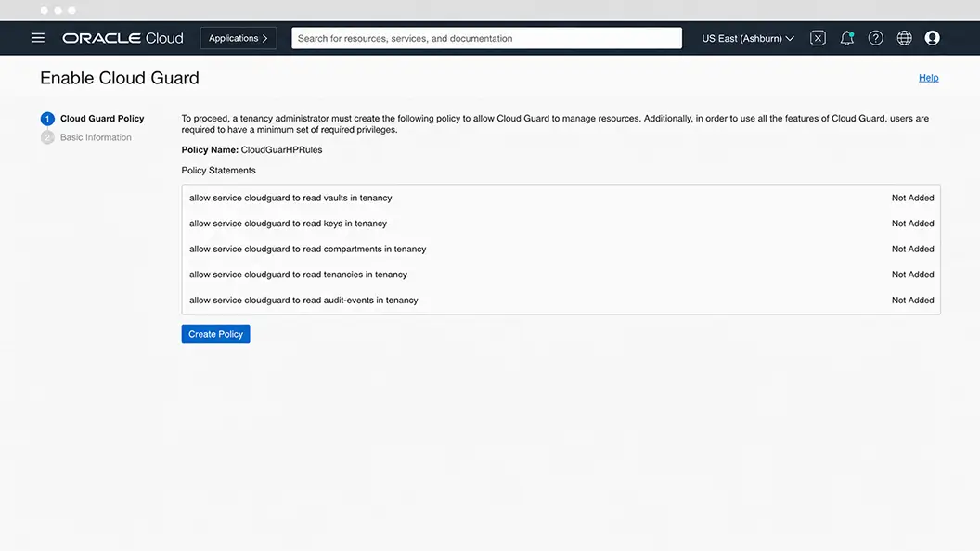This screenshot has height=551, width=980.
Task: Open the hamburger navigation menu
Action: pyautogui.click(x=37, y=38)
